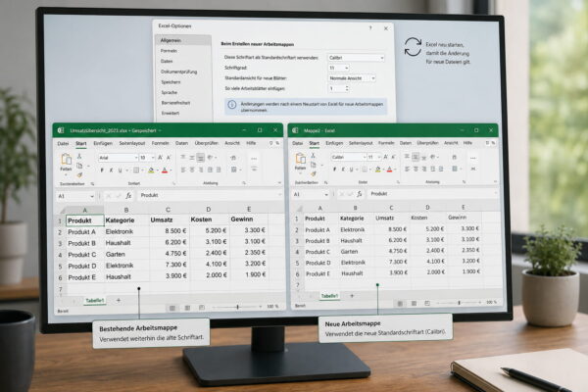Open the Schriftgrad 11 dropdown in Excel-Optionen

click(339, 68)
